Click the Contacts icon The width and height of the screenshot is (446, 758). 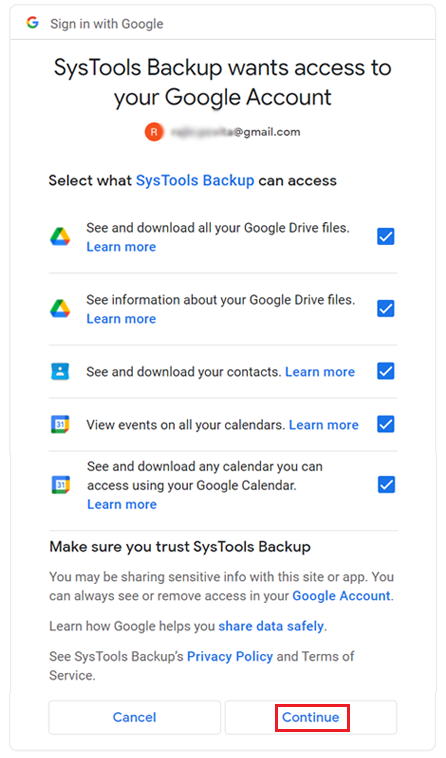[60, 371]
